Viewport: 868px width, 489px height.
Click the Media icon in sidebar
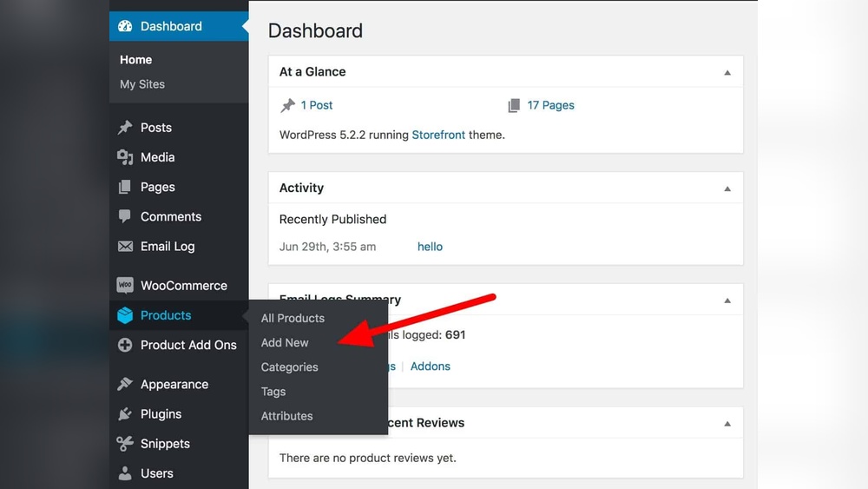pyautogui.click(x=125, y=157)
